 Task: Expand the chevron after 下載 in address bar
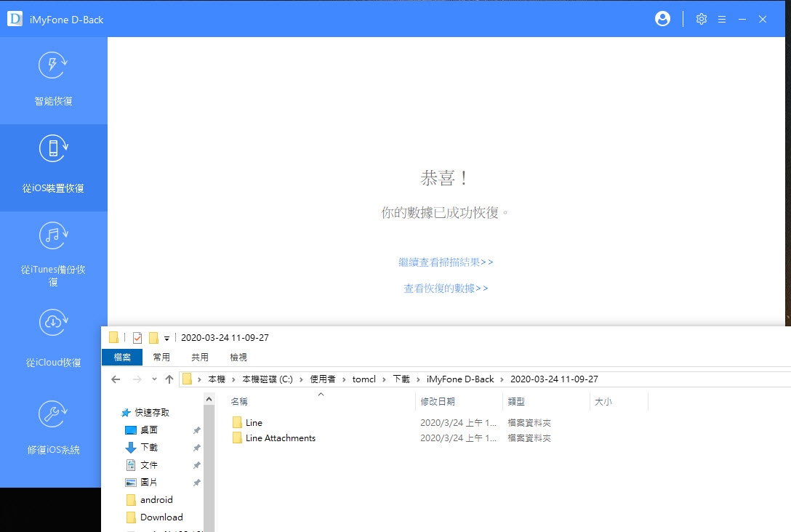pos(418,379)
